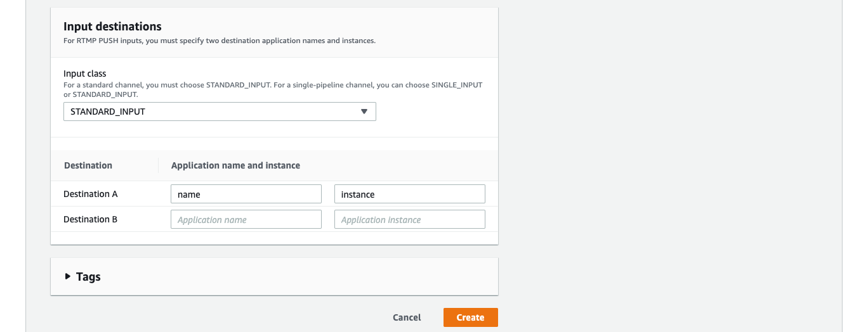Select Destination B Application instance field

[410, 219]
